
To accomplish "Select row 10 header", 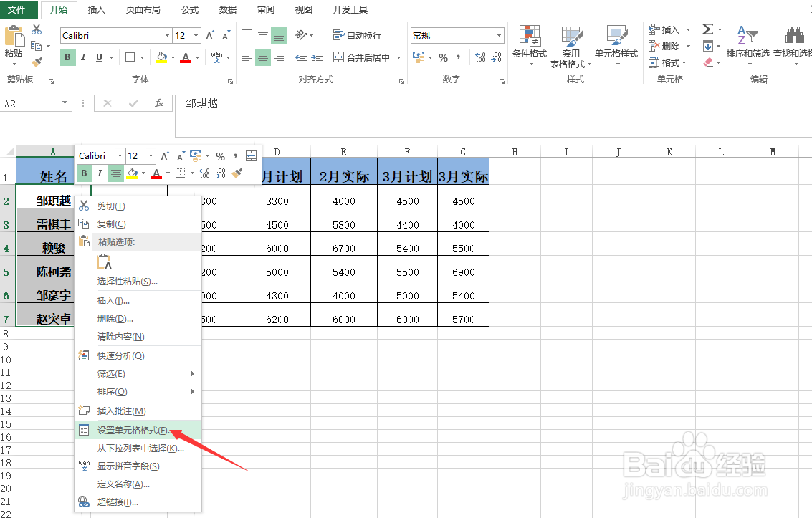I will point(6,360).
